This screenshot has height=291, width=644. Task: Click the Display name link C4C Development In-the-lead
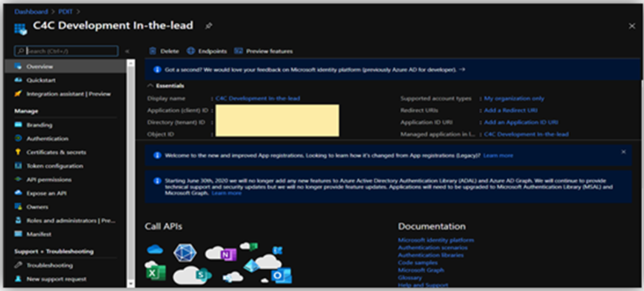point(258,99)
